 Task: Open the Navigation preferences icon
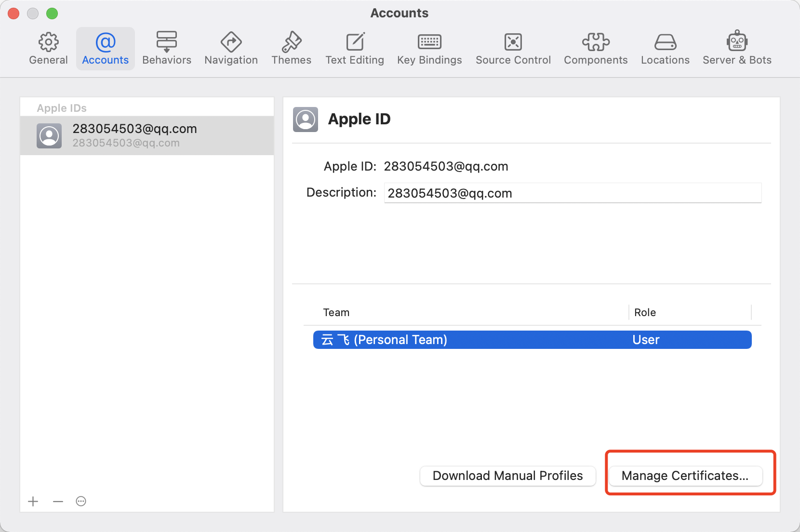pyautogui.click(x=231, y=42)
